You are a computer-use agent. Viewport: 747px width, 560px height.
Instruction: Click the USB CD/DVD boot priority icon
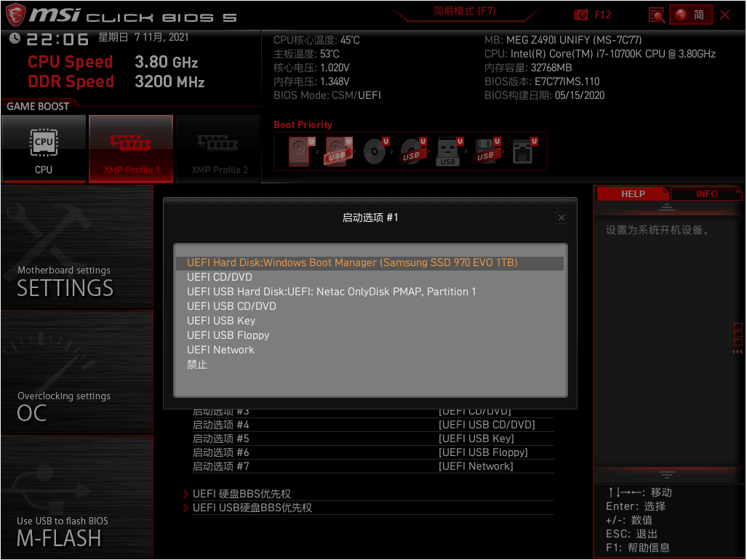[x=412, y=151]
